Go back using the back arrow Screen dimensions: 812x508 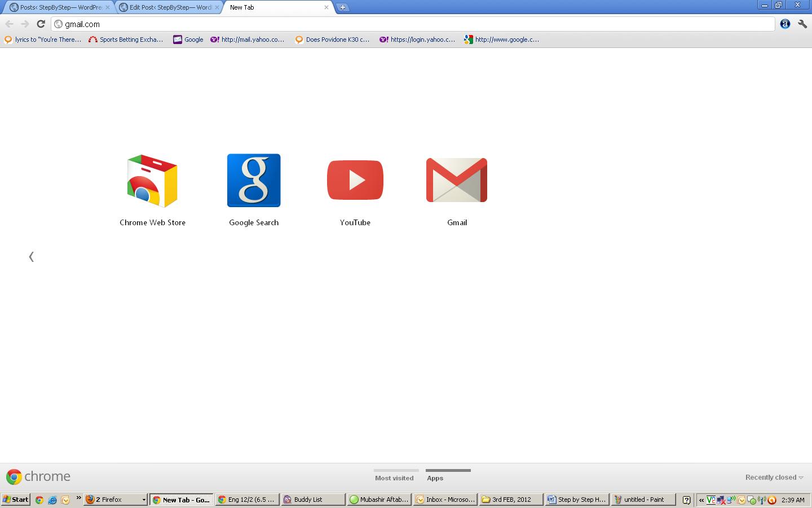(x=10, y=24)
